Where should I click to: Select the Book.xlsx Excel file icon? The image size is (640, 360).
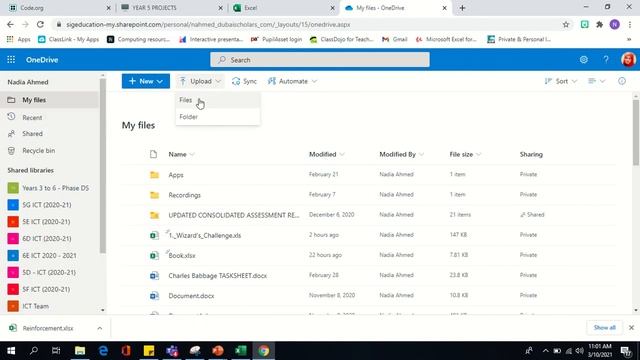[x=154, y=256]
